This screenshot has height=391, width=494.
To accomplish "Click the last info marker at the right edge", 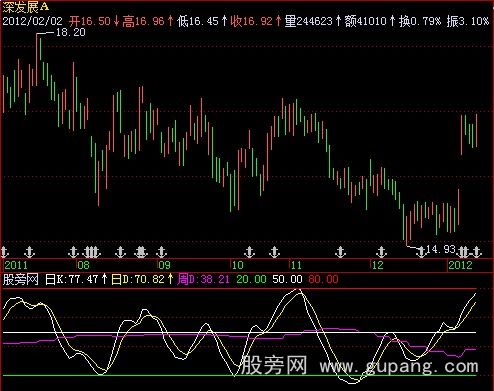I will [477, 252].
